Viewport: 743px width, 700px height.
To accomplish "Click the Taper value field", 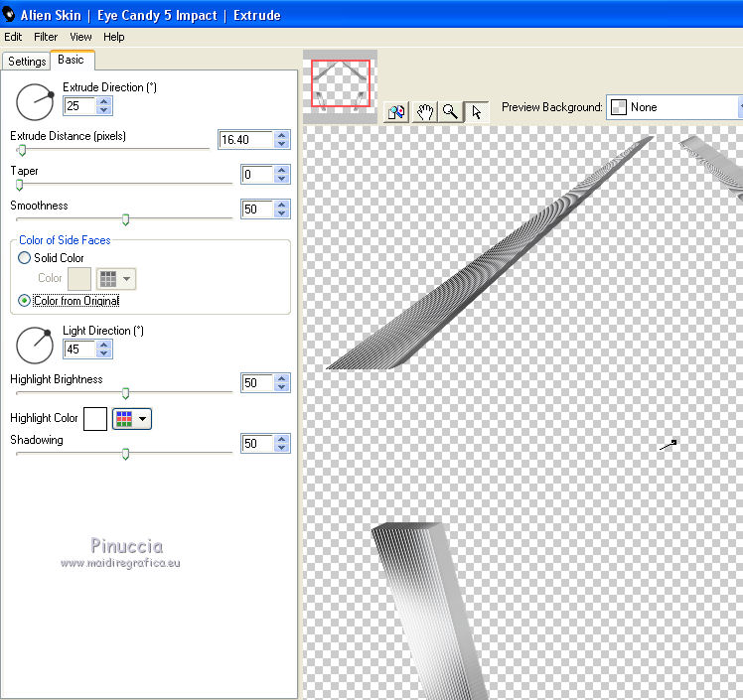I will (257, 175).
